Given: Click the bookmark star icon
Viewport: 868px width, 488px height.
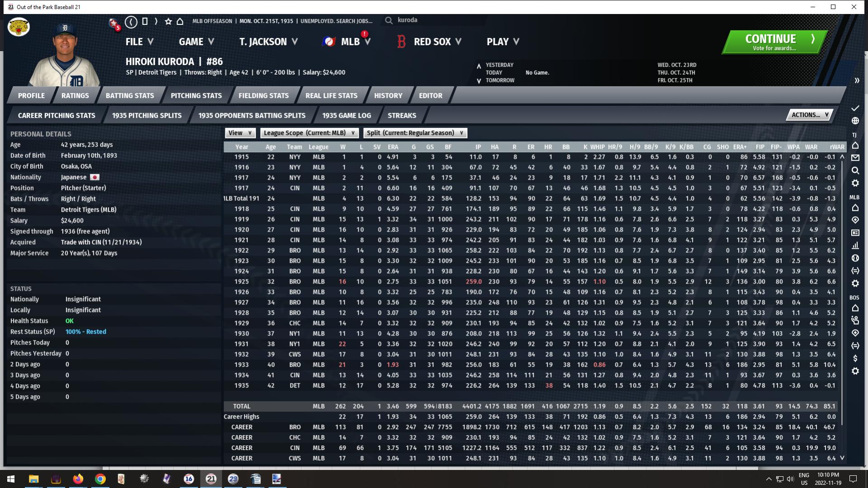Looking at the screenshot, I should pyautogui.click(x=168, y=21).
